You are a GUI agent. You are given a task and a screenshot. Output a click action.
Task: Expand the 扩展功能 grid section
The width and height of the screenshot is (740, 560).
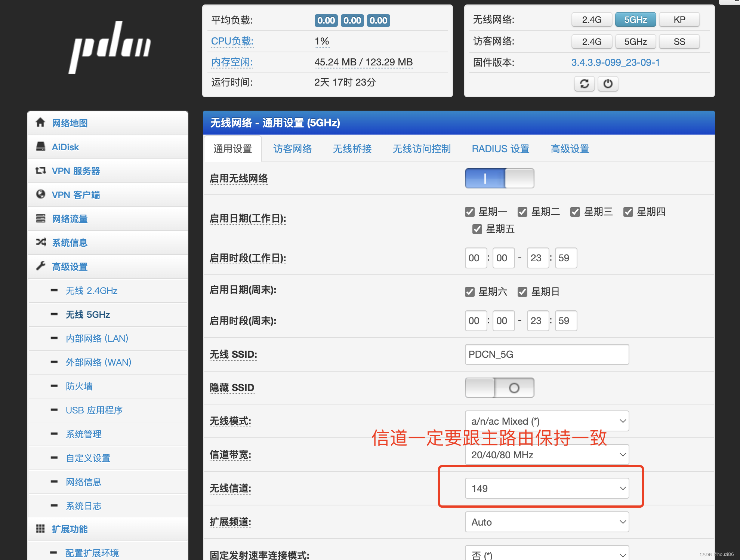click(x=70, y=529)
